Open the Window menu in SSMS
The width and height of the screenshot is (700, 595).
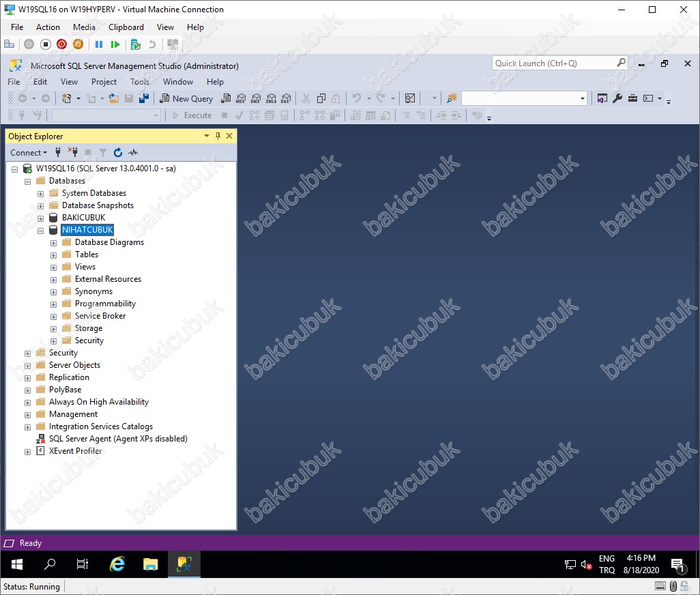coord(177,82)
